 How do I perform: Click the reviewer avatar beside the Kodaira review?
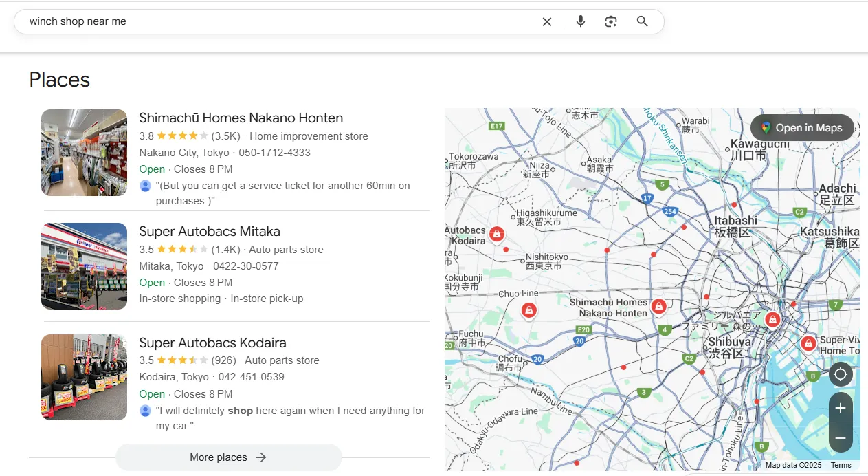pos(145,411)
